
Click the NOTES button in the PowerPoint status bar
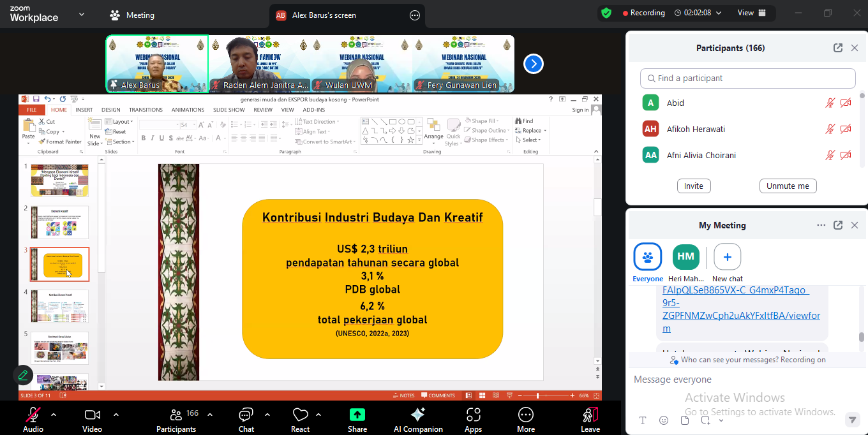[x=403, y=395]
